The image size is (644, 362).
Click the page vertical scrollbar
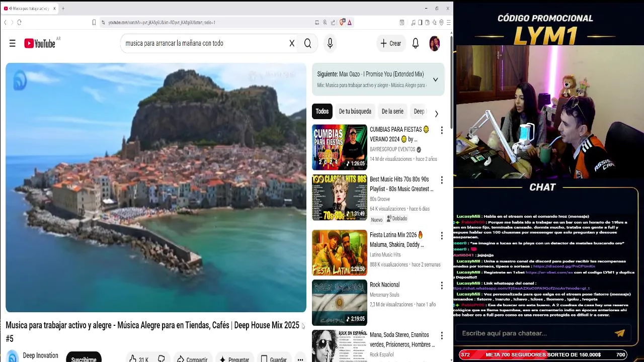(x=451, y=83)
